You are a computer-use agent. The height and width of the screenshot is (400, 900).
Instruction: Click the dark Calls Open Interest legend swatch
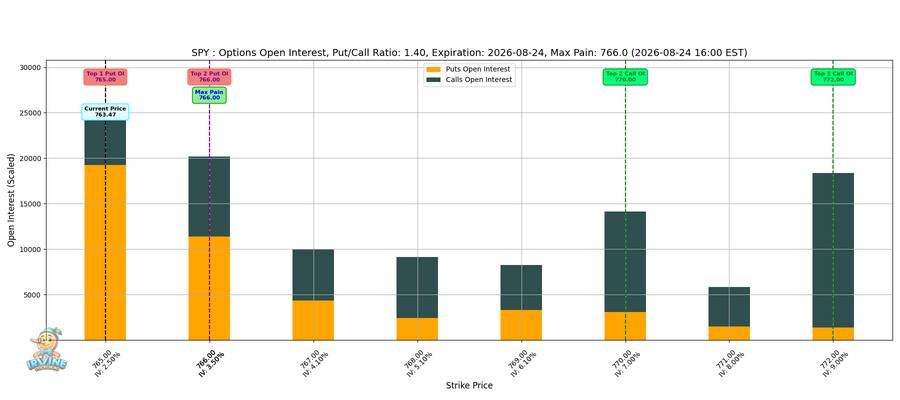pos(434,80)
